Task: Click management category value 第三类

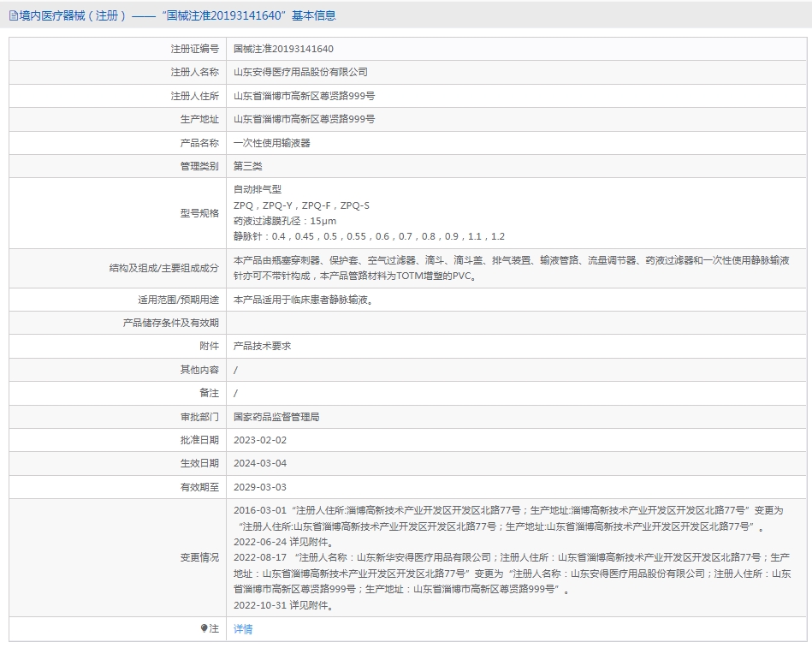Action: click(247, 166)
